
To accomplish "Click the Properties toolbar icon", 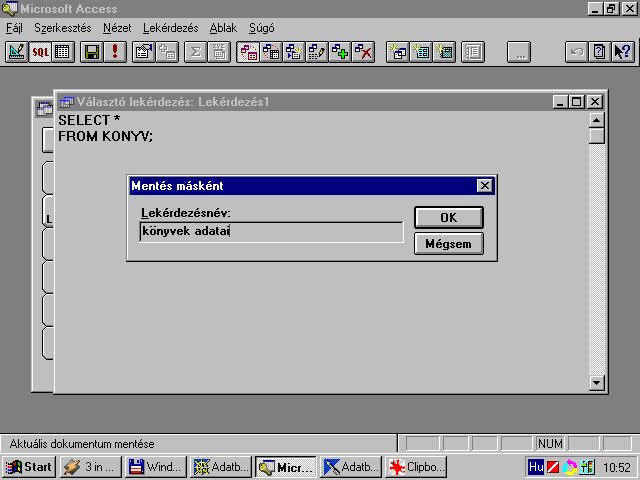I will pyautogui.click(x=144, y=52).
